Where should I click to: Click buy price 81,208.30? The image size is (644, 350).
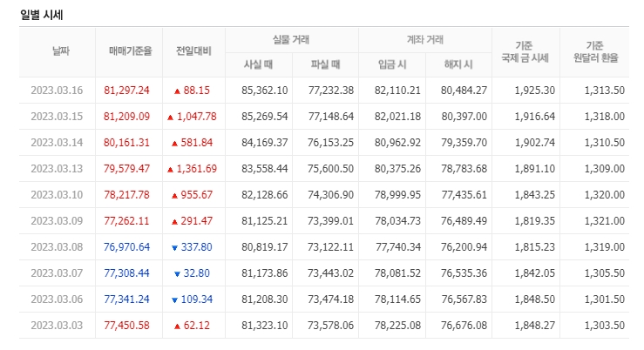point(265,300)
